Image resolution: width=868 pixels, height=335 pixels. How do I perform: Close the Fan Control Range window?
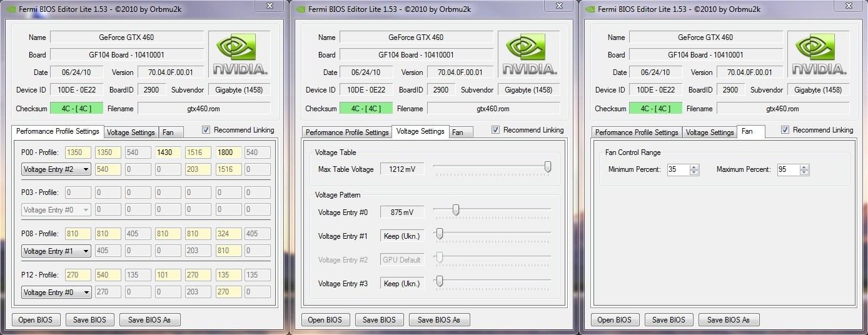(x=849, y=6)
